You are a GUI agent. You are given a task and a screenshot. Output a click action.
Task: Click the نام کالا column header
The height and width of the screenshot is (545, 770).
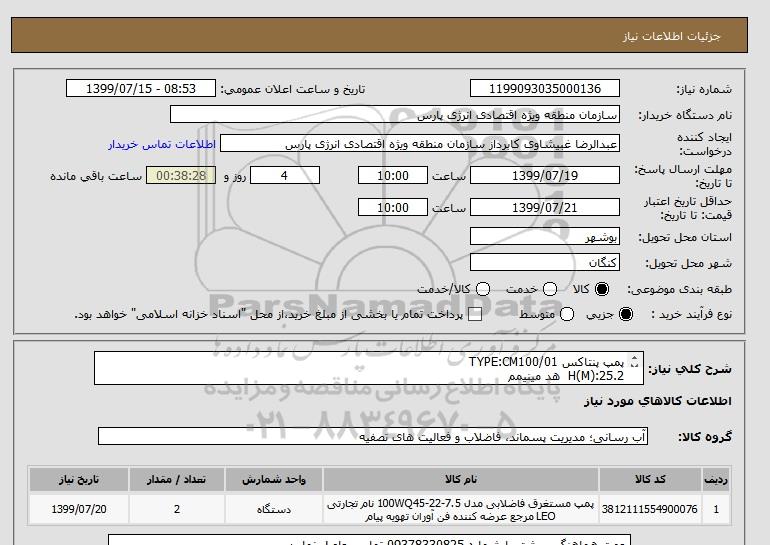461,479
